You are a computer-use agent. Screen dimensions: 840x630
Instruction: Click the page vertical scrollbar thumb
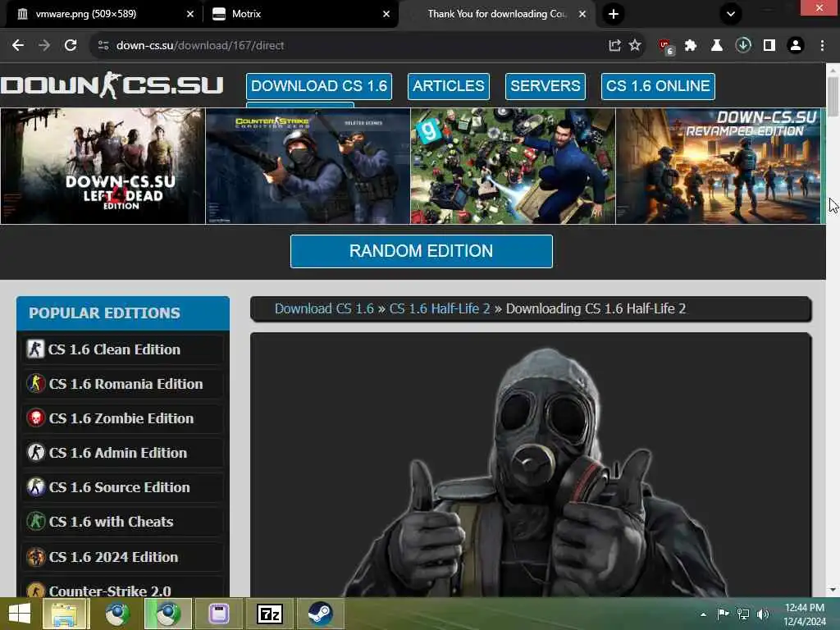pyautogui.click(x=833, y=97)
